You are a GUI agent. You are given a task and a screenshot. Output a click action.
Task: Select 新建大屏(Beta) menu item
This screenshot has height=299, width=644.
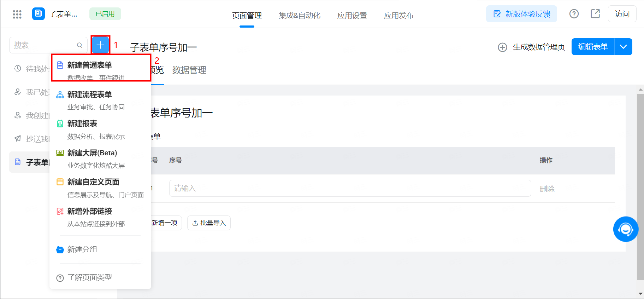(100, 159)
